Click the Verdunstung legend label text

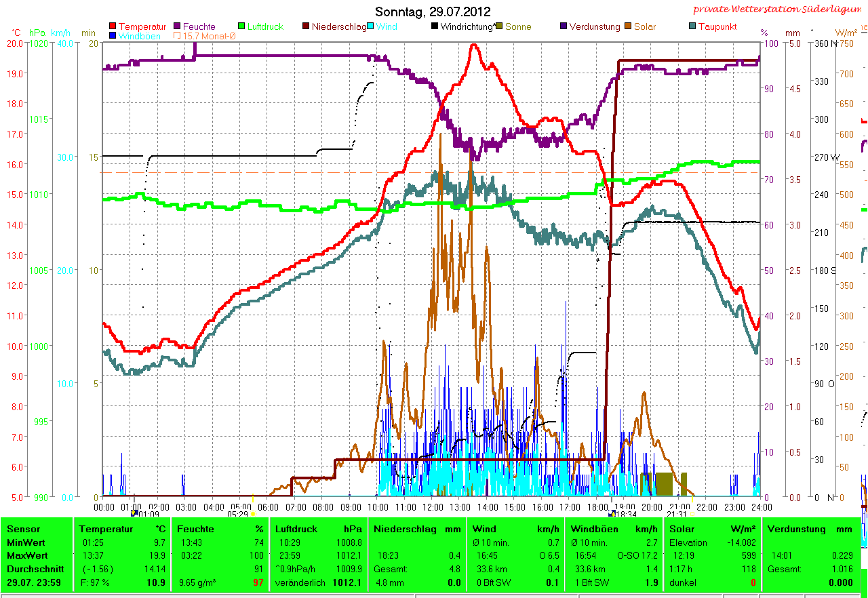pos(594,26)
